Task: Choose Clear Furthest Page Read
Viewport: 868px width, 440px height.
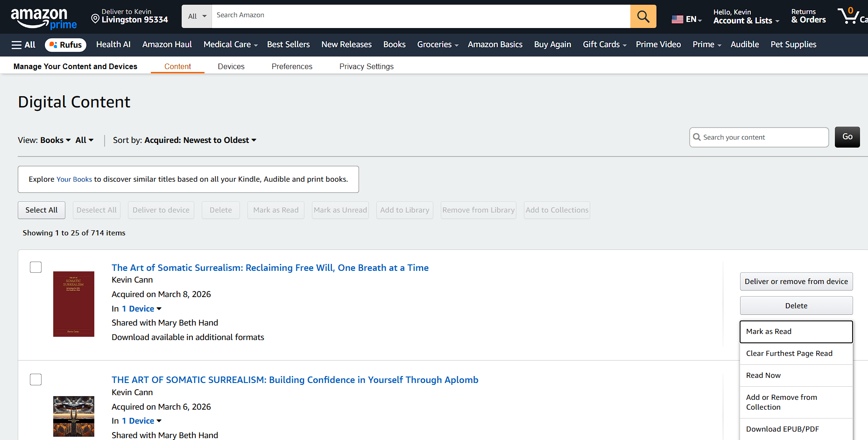Action: pyautogui.click(x=796, y=354)
